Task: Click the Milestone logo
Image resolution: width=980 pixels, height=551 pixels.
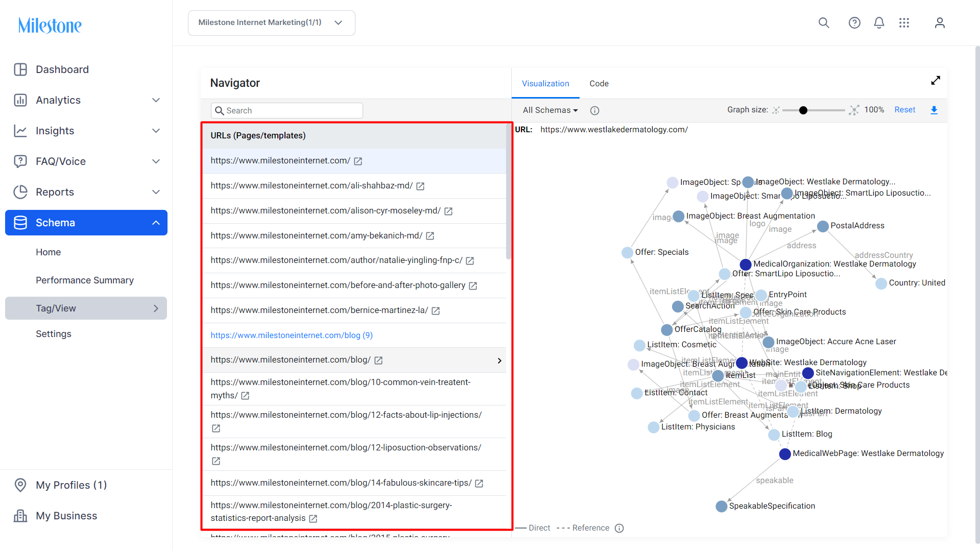Action: pos(50,25)
